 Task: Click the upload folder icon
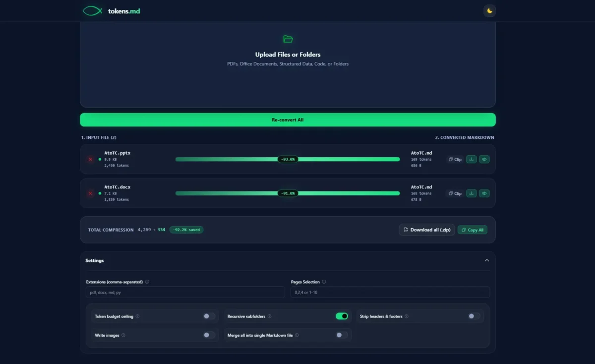tap(288, 39)
